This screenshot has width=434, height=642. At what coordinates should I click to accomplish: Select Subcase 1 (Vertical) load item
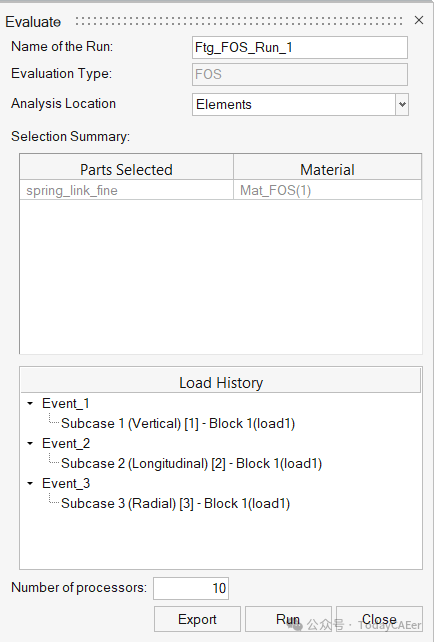(x=178, y=423)
